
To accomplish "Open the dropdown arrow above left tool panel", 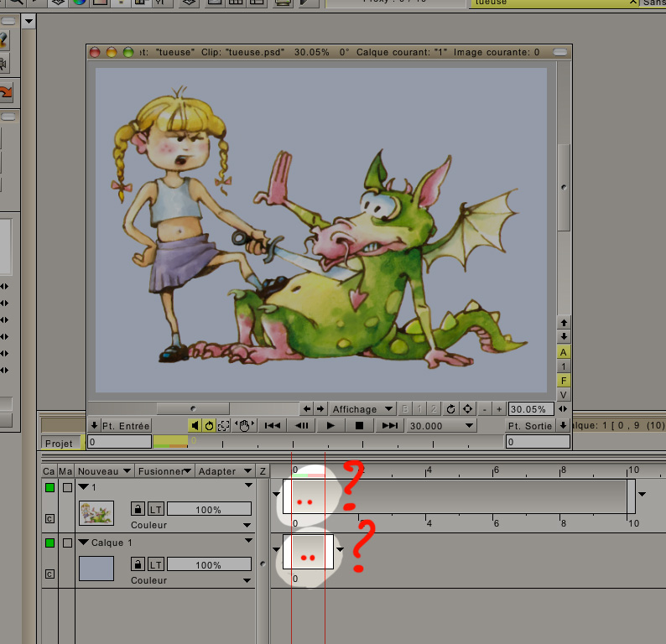I will coord(29,21).
